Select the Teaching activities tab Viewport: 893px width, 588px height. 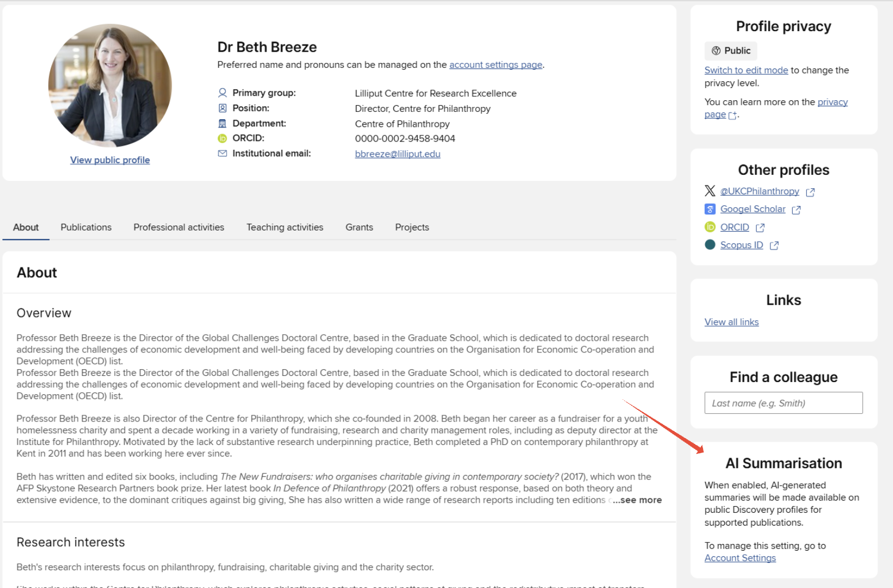click(x=285, y=227)
